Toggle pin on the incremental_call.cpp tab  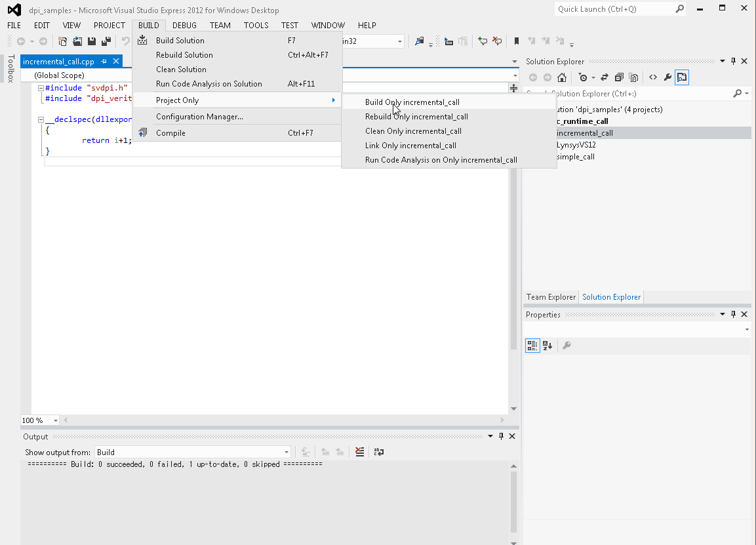pos(104,62)
